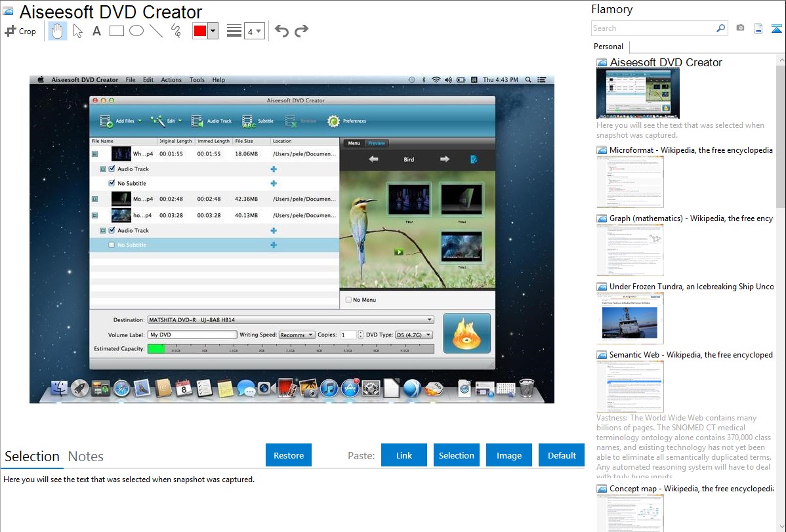
Task: Switch to the Preview tab
Action: pos(377,143)
